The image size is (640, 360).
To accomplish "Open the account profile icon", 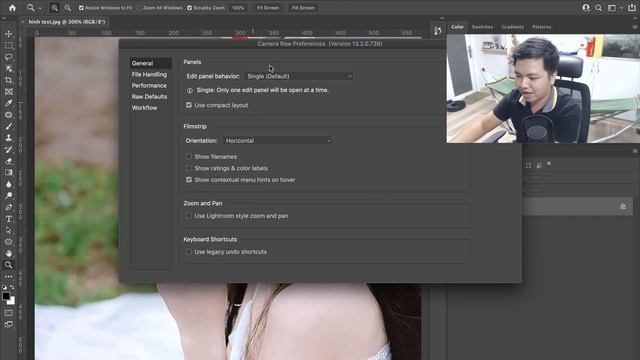I will tap(586, 8).
